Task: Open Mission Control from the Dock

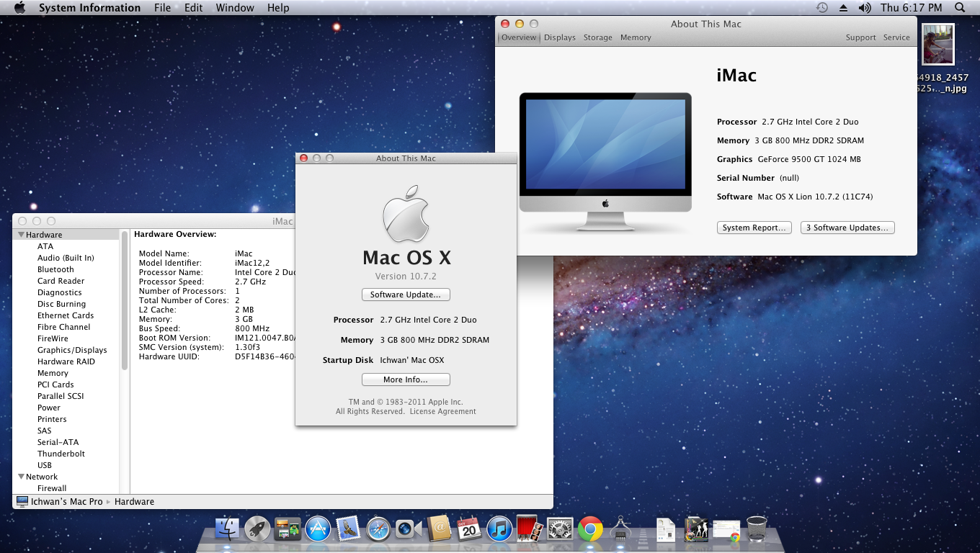Action: point(288,530)
